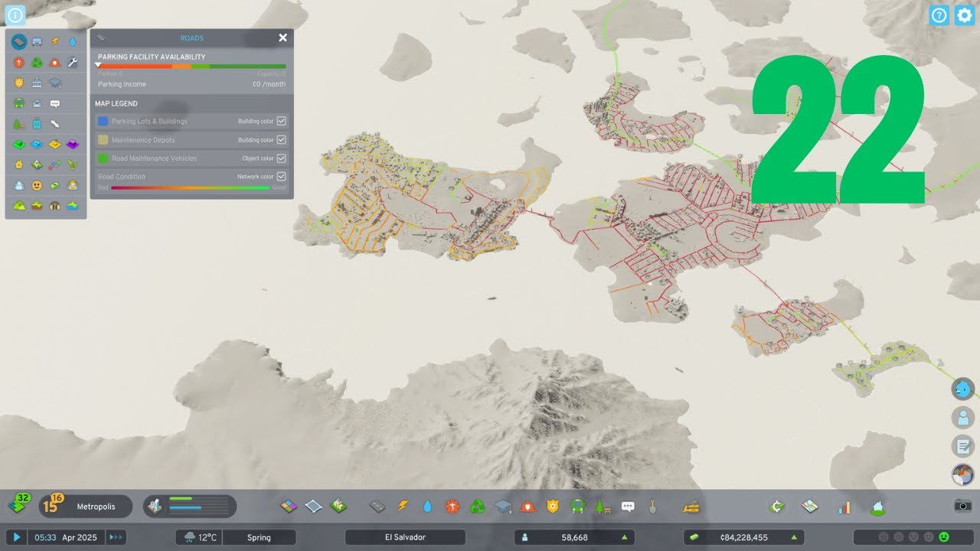Open the headphones Noise pollution info view
The width and height of the screenshot is (980, 551).
[55, 206]
